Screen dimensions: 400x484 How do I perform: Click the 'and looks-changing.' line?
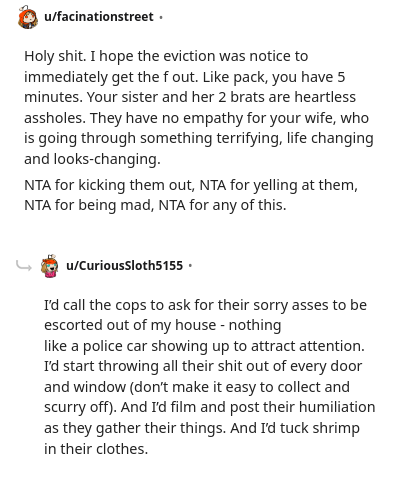pos(92,159)
